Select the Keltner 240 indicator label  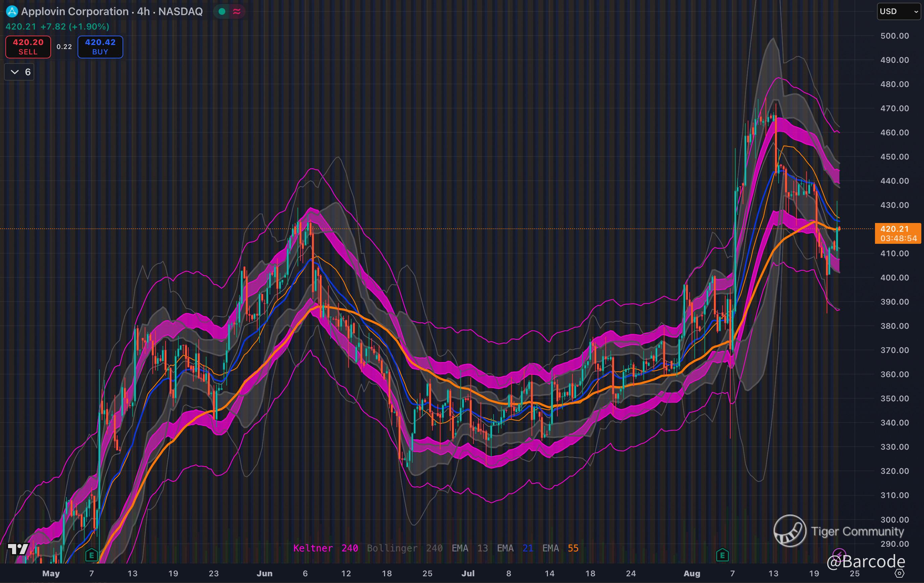point(325,548)
